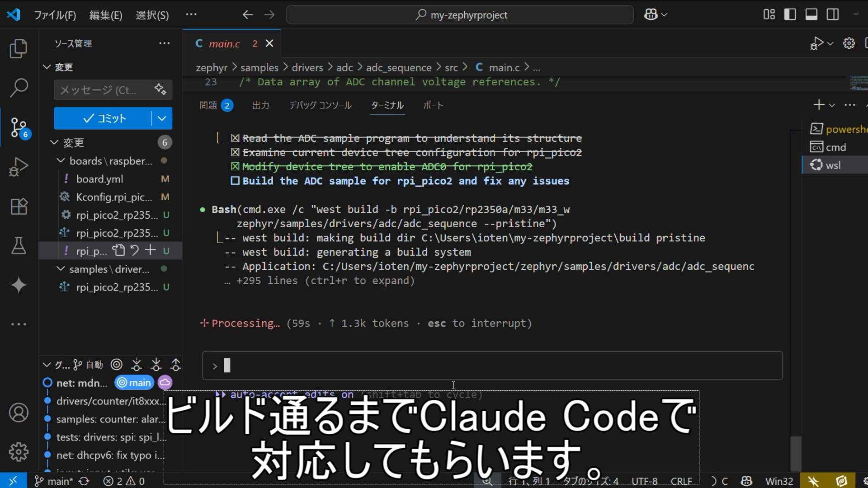Open launch profile dropdown beside plus
Image resolution: width=868 pixels, height=488 pixels.
[832, 105]
